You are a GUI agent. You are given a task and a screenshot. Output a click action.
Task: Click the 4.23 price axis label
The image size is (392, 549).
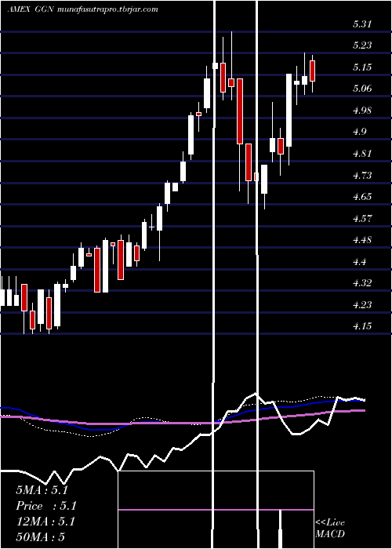[x=362, y=304]
